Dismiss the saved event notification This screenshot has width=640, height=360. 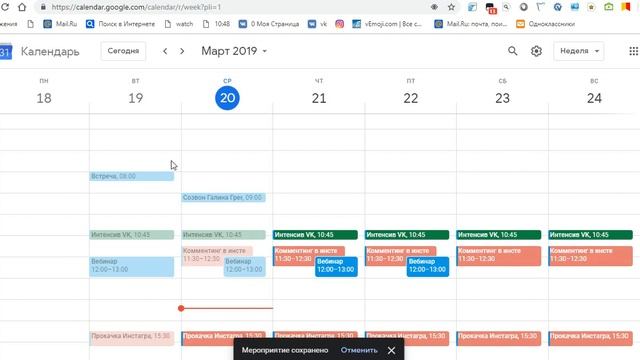pyautogui.click(x=391, y=350)
